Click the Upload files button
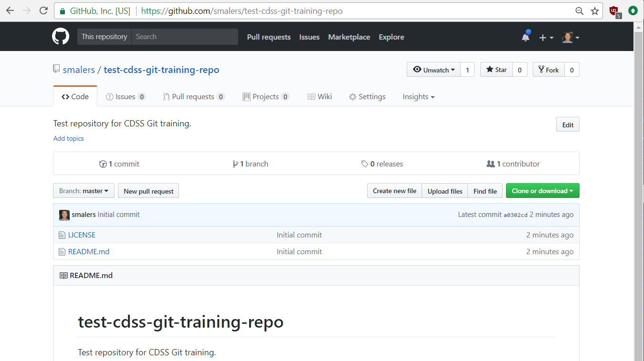Screen dimensions: 644x361 tap(445, 191)
